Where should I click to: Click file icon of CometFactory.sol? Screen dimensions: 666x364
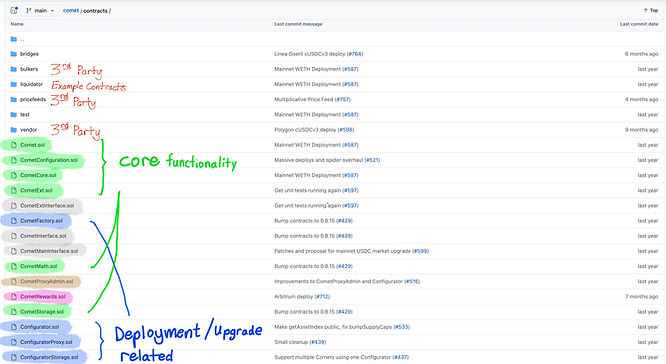14,221
